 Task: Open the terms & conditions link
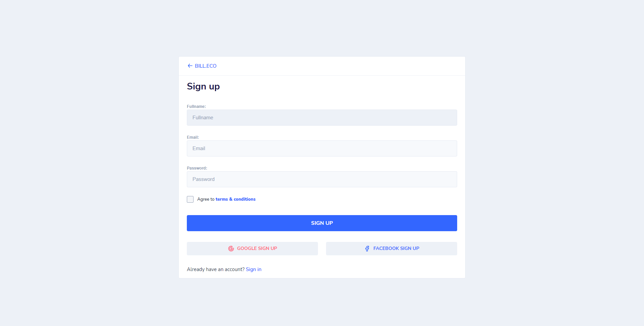(x=235, y=199)
